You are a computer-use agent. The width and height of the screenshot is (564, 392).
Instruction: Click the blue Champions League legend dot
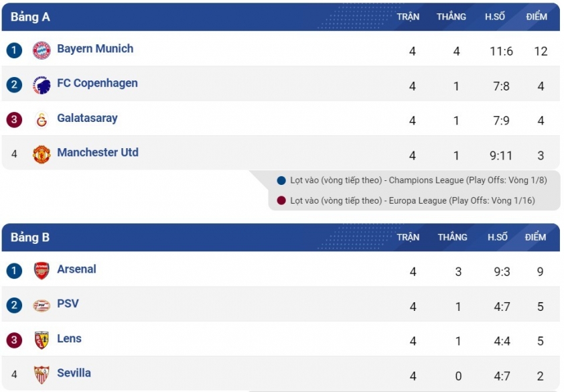281,180
